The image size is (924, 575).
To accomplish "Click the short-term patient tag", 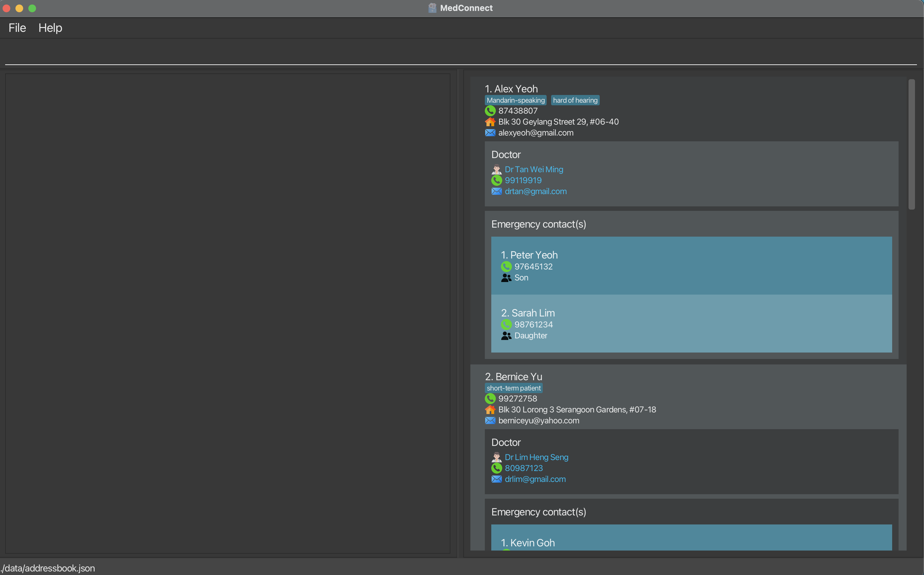I will [x=514, y=388].
